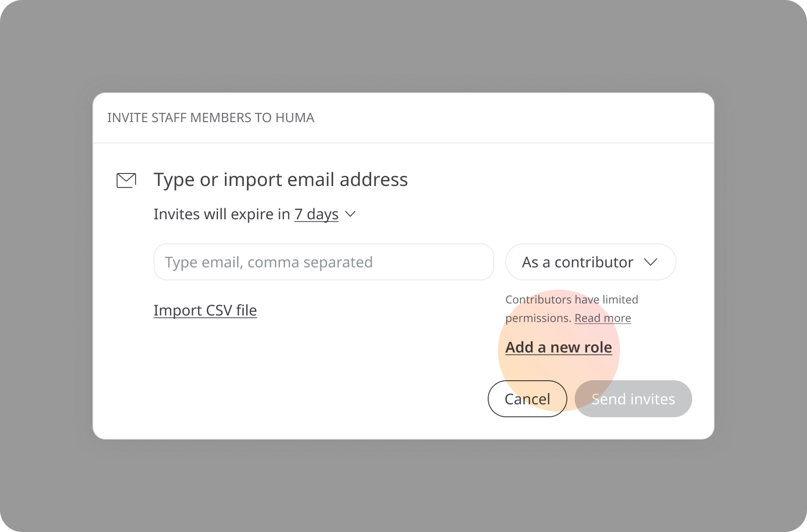
Task: Follow the Read more link
Action: tap(603, 318)
